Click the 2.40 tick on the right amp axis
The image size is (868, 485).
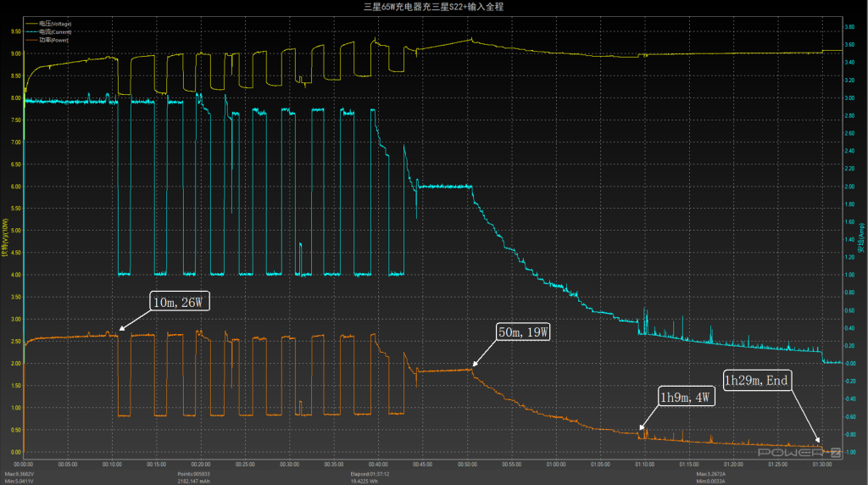(x=849, y=151)
